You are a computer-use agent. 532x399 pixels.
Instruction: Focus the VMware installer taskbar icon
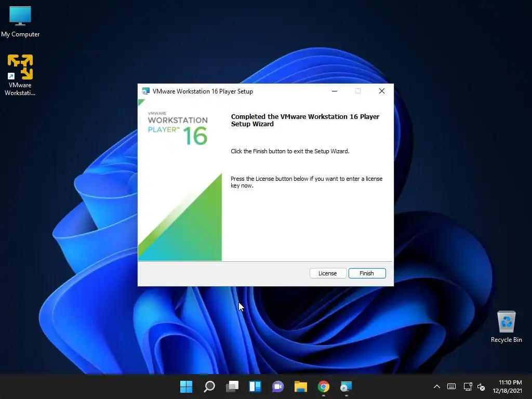tap(347, 387)
